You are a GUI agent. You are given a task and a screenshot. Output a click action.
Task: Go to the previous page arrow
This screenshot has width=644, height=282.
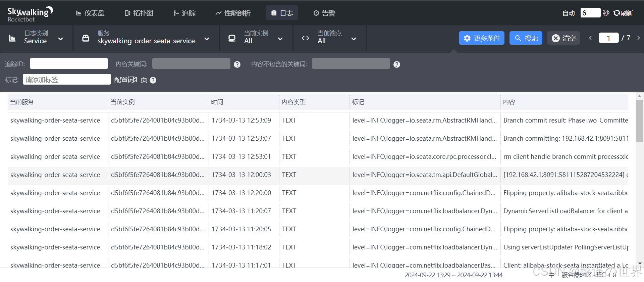pyautogui.click(x=590, y=38)
